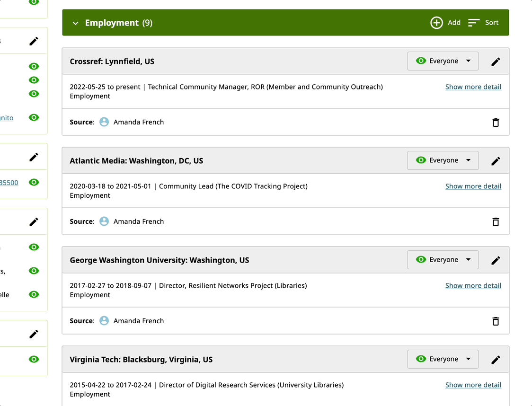This screenshot has width=532, height=406.
Task: Click source avatar in Atlantic Media entry
Action: (x=104, y=221)
